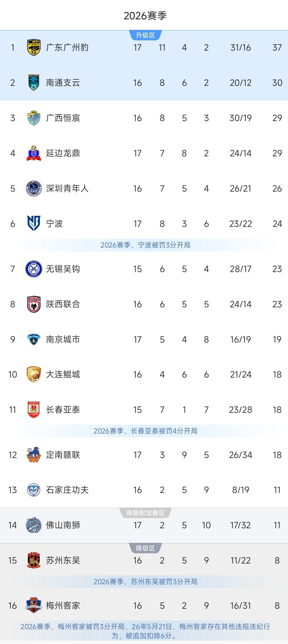Select the 大连鲲城 gold shield icon
Screen dimensions: 288x644
(34, 374)
